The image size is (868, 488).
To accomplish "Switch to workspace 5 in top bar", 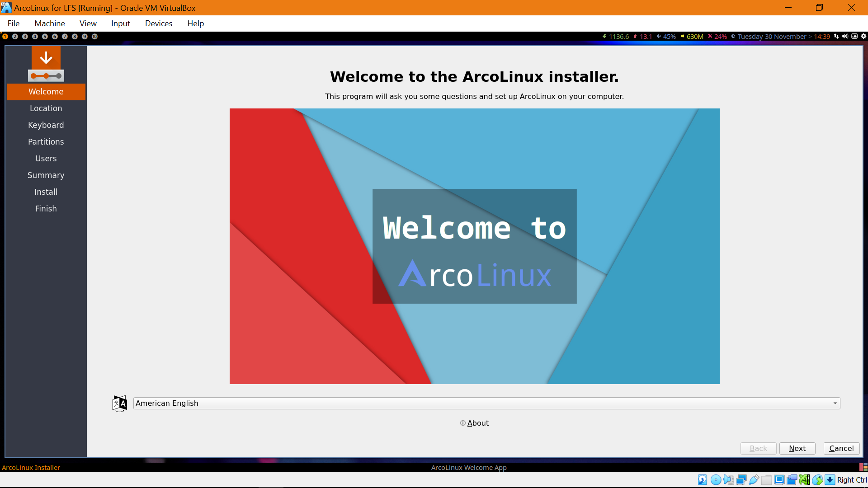I will click(x=45, y=37).
